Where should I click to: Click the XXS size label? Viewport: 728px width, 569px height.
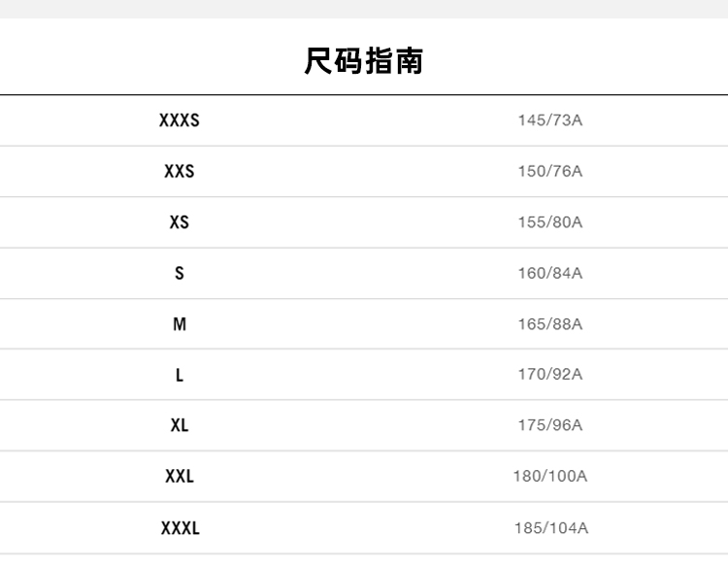point(180,171)
